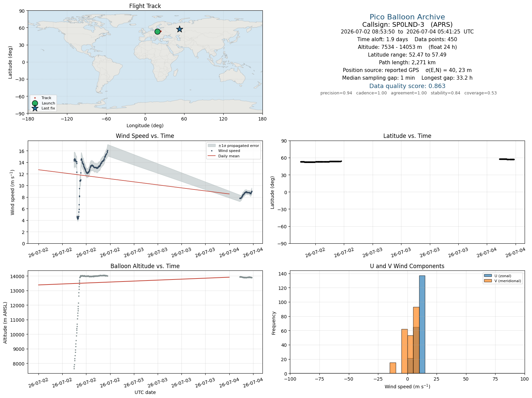The width and height of the screenshot is (532, 398).
Task: Click the 8000 tick on the altitude axis
Action: [19, 364]
